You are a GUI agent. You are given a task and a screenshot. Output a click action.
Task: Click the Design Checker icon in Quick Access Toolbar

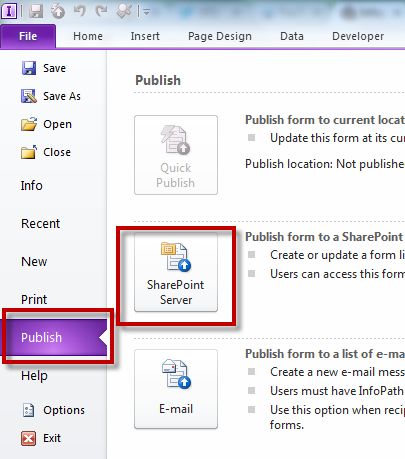pos(124,12)
